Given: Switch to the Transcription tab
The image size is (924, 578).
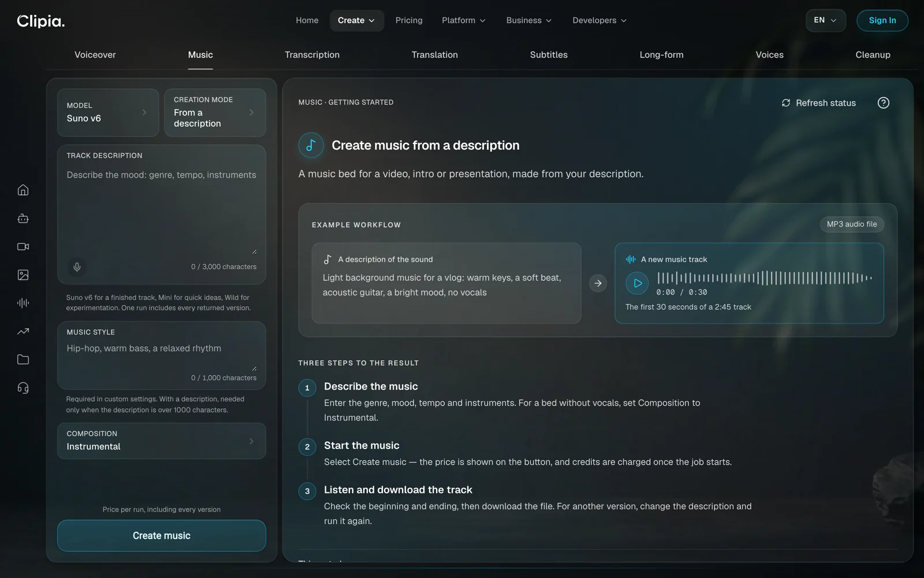Looking at the screenshot, I should coord(312,55).
